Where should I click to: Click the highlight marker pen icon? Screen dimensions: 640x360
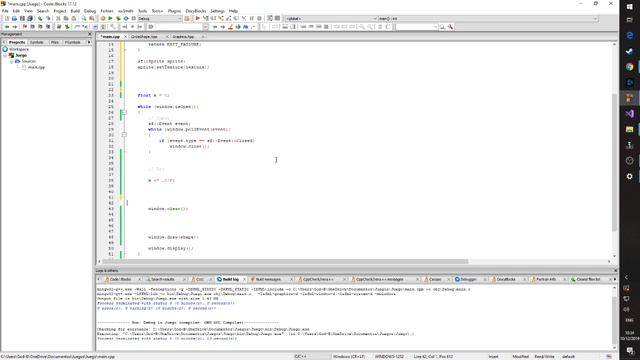[230, 27]
